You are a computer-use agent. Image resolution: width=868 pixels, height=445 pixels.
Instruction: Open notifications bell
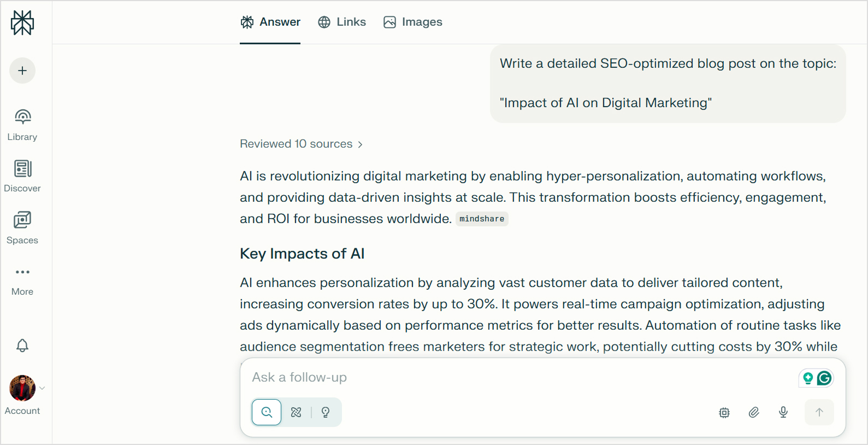pyautogui.click(x=22, y=346)
